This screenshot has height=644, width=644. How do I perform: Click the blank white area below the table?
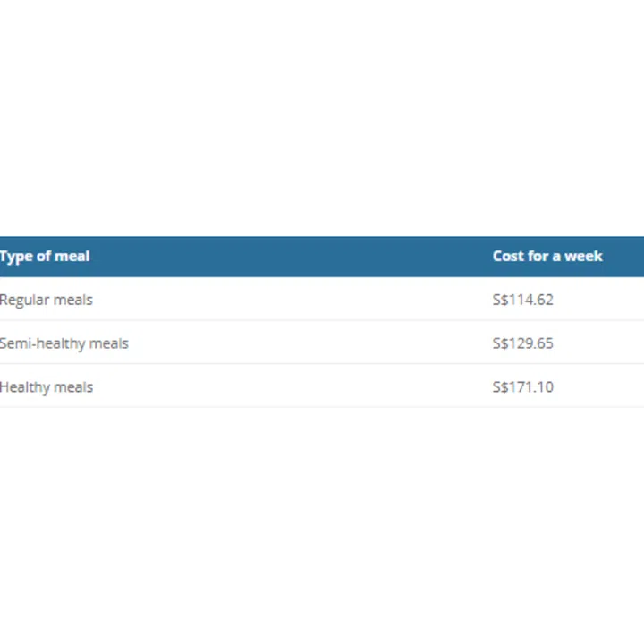point(322,528)
